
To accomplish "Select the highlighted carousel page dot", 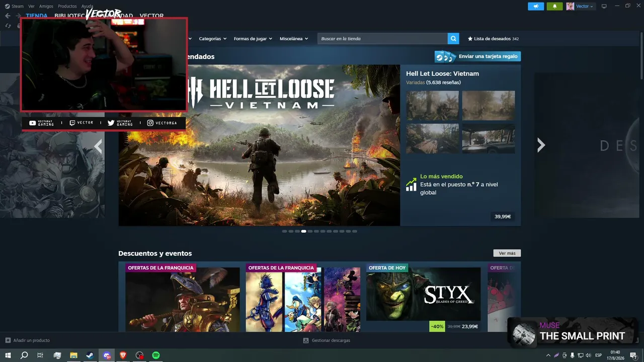I will tap(304, 231).
